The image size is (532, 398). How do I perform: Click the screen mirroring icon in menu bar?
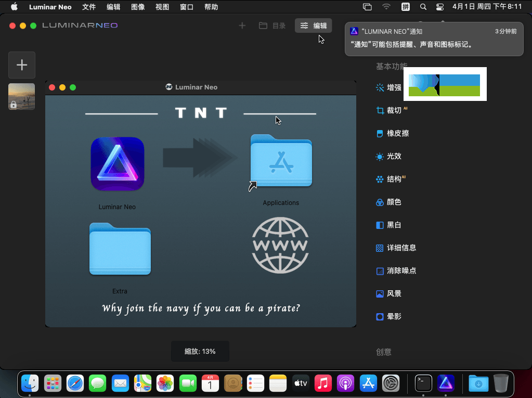[x=367, y=7]
